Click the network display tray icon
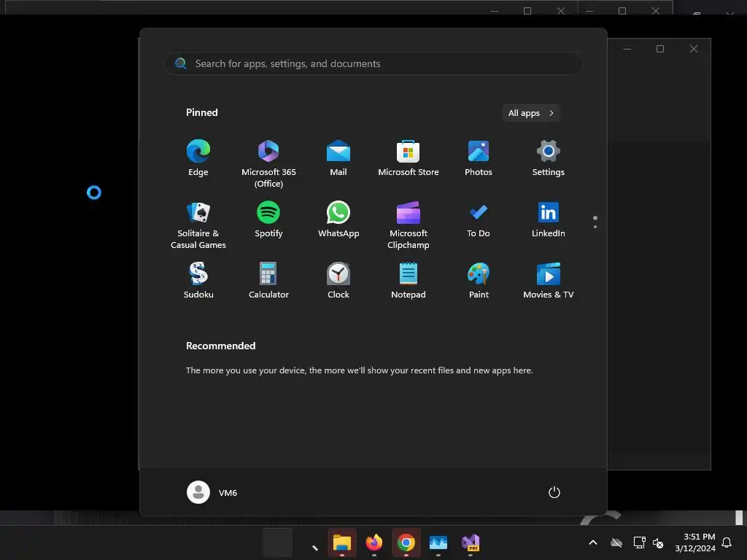747x560 pixels. 639,542
